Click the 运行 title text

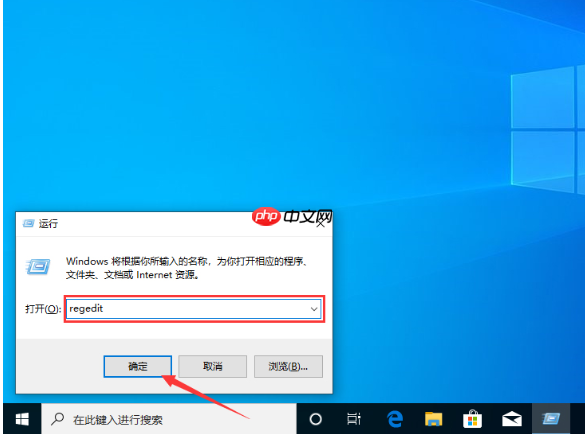(48, 224)
